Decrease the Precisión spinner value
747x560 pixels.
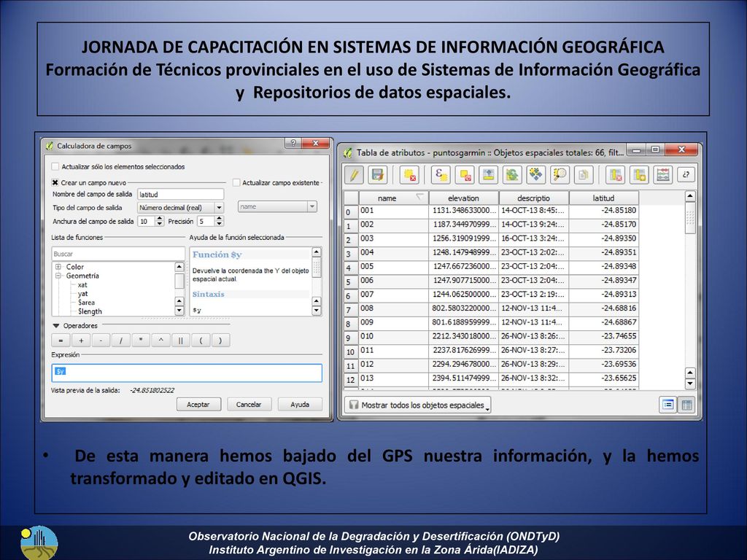click(219, 224)
